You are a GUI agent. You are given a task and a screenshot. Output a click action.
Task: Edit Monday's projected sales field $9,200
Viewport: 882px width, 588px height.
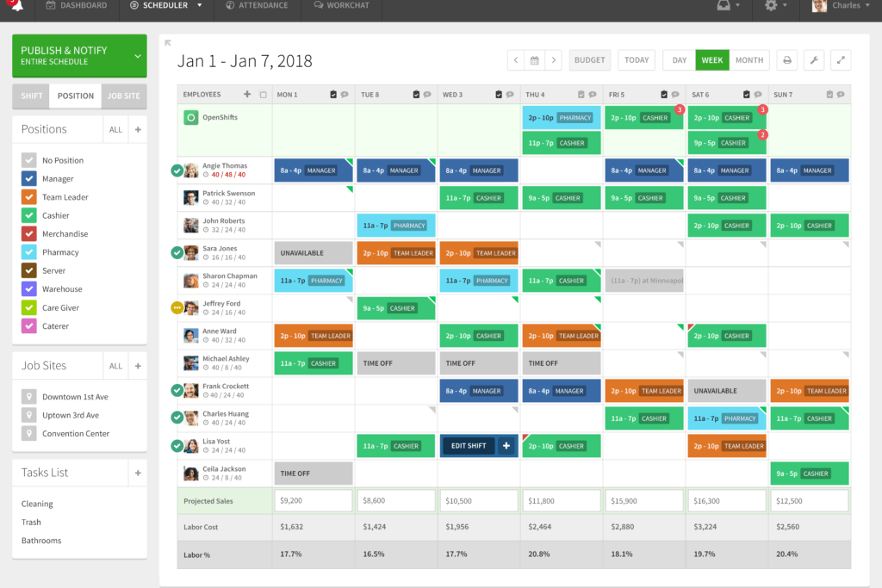click(x=314, y=501)
